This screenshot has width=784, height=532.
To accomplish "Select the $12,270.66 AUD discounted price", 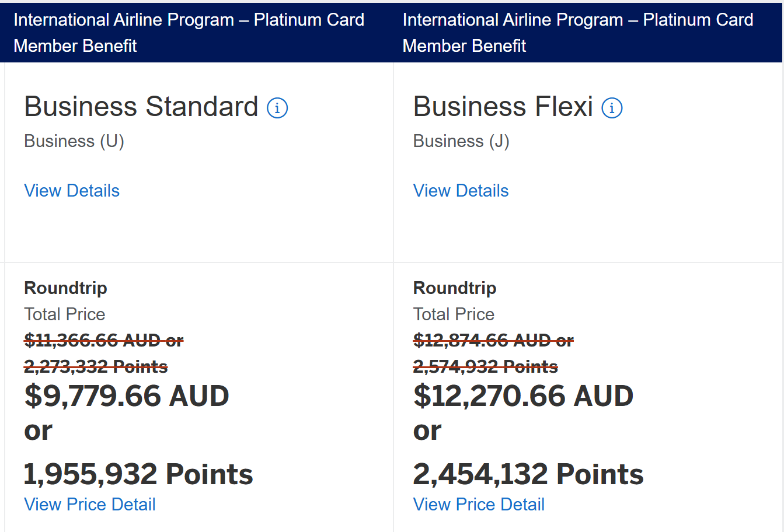I will (523, 396).
